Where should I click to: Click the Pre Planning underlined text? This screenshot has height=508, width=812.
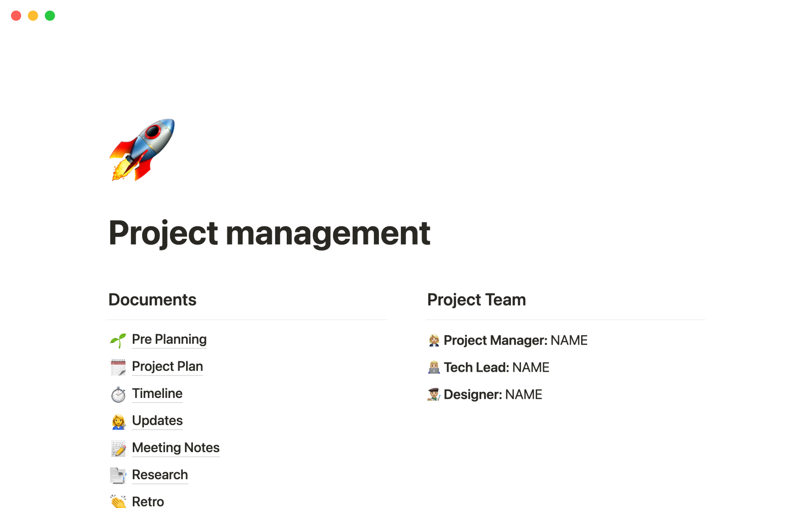click(169, 339)
